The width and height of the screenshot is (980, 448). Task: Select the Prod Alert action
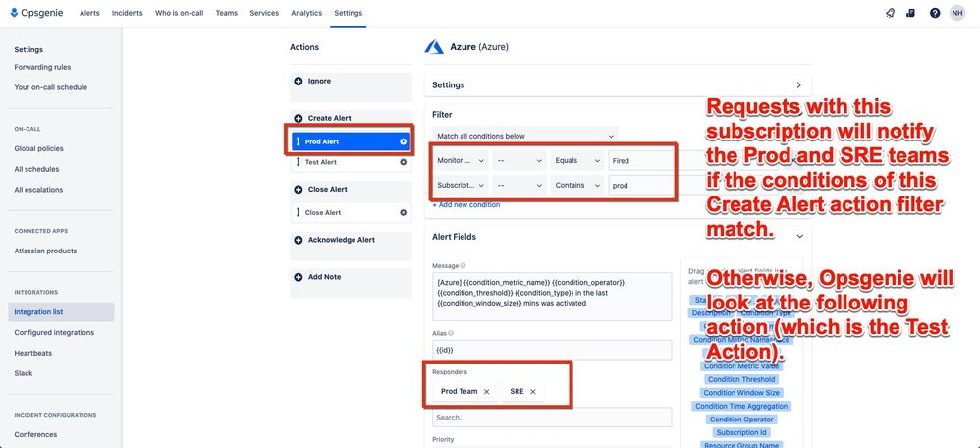coord(351,142)
